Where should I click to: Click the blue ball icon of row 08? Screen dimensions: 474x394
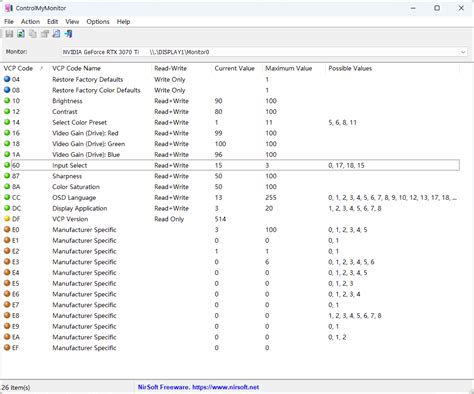(7, 90)
